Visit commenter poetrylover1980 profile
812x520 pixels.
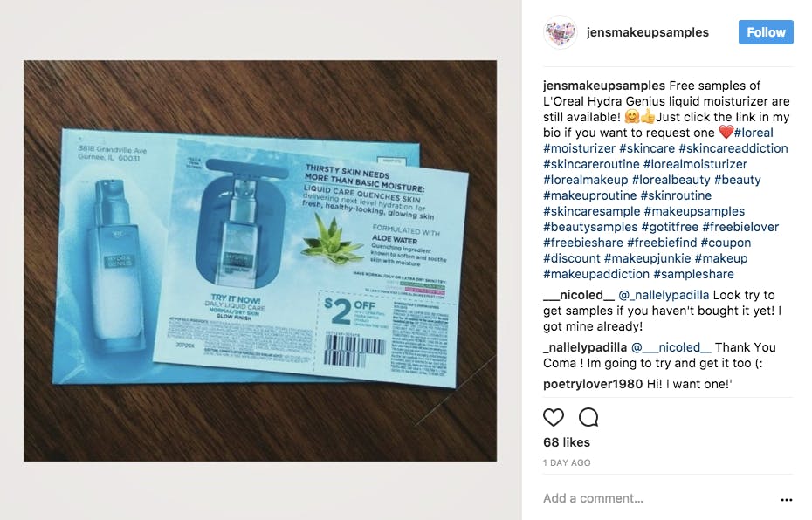(593, 384)
